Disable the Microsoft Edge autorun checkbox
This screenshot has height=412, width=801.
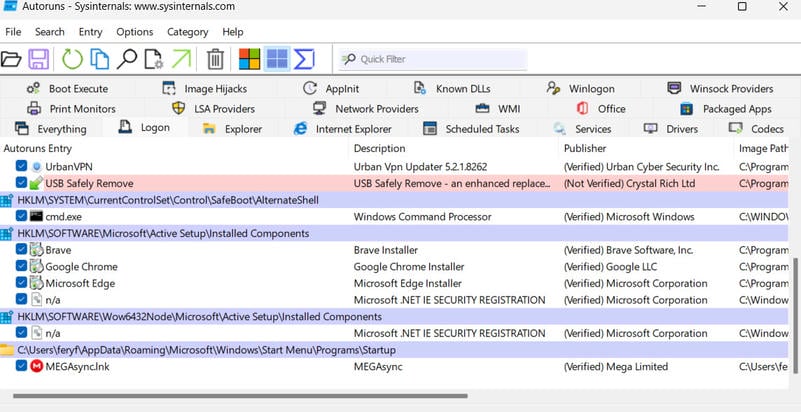(21, 283)
